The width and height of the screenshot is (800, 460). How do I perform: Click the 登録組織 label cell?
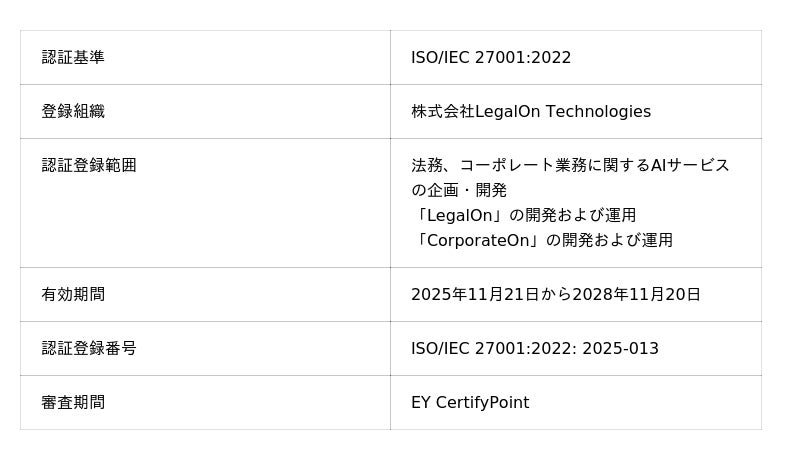pyautogui.click(x=73, y=112)
